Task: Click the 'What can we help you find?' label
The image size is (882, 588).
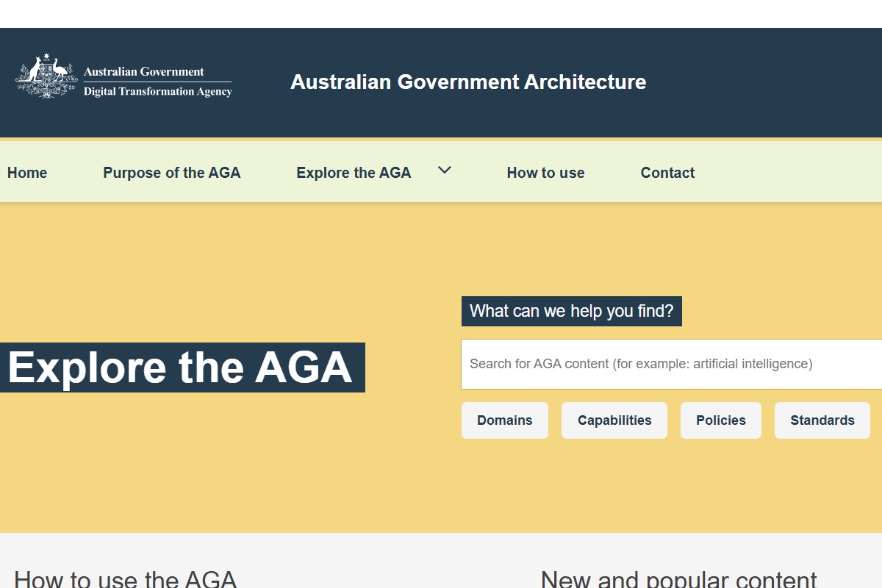Action: coord(572,311)
